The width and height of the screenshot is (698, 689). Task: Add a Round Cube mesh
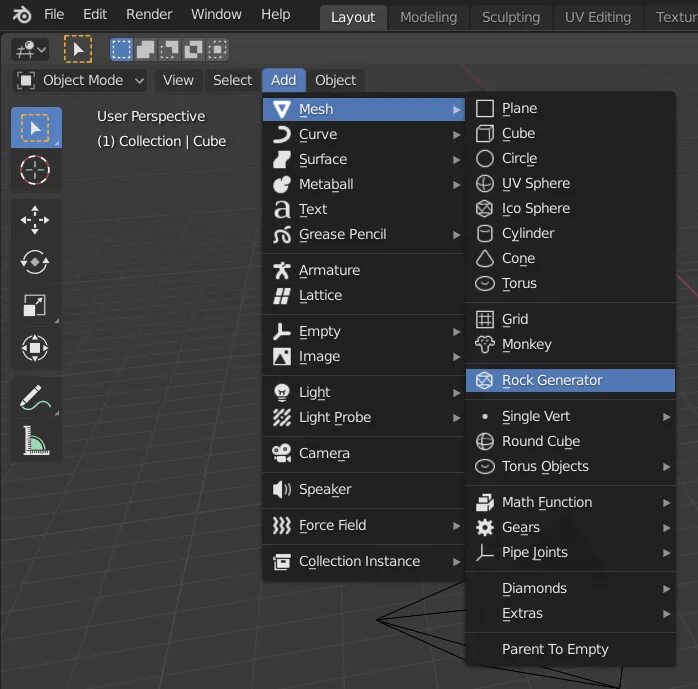570,442
